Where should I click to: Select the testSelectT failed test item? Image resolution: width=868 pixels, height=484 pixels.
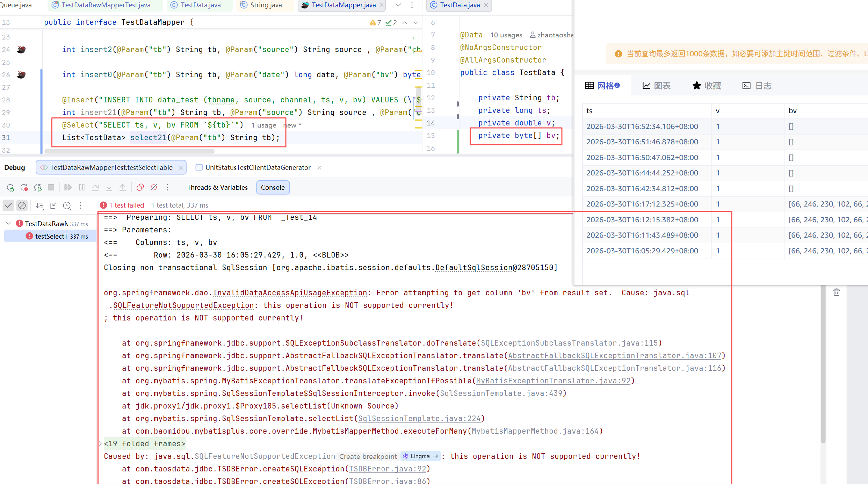51,237
